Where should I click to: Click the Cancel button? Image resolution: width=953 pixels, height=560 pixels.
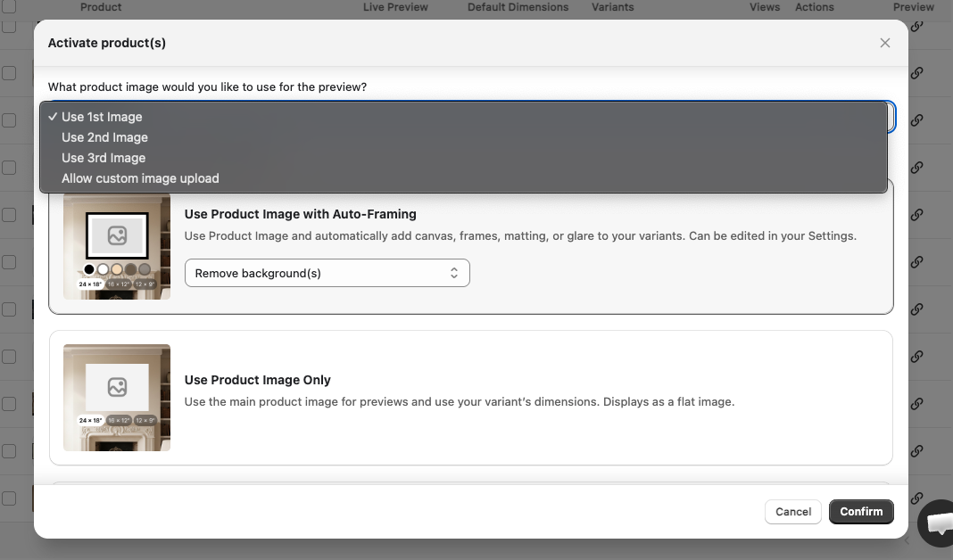(793, 512)
